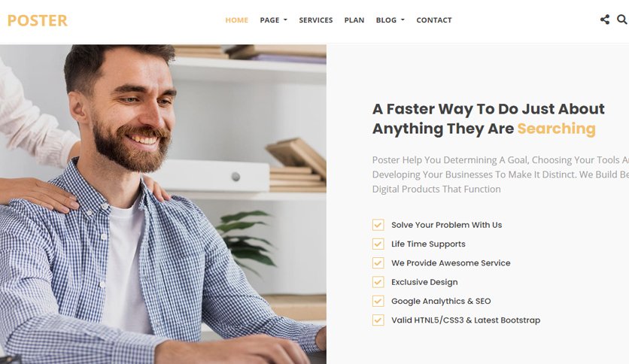
Task: Click the share icon in header
Action: 605,20
